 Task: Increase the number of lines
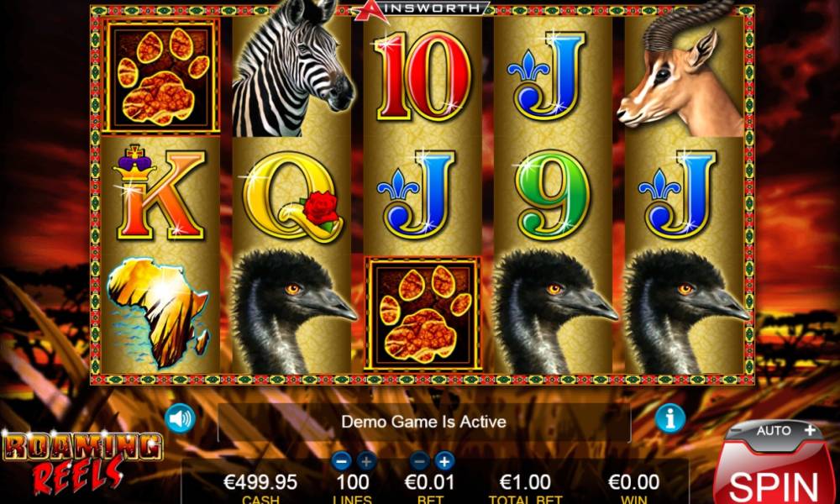coord(366,460)
